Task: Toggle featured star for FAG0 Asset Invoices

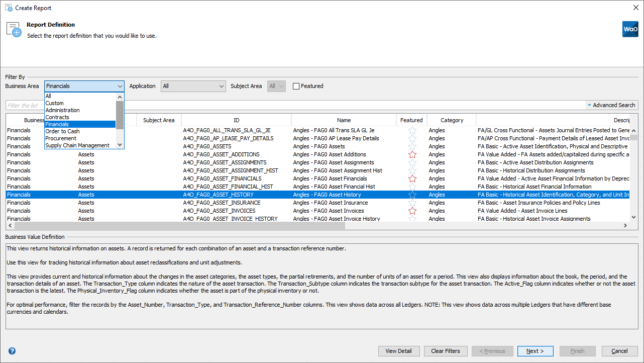Action: [412, 211]
